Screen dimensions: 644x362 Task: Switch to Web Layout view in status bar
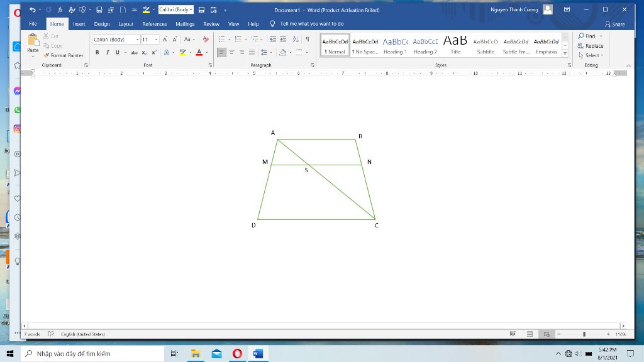coord(547,334)
